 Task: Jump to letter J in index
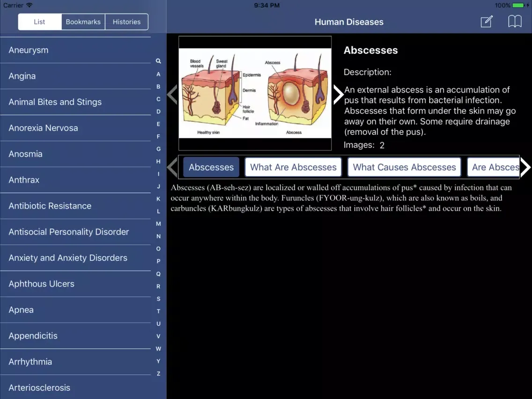158,186
